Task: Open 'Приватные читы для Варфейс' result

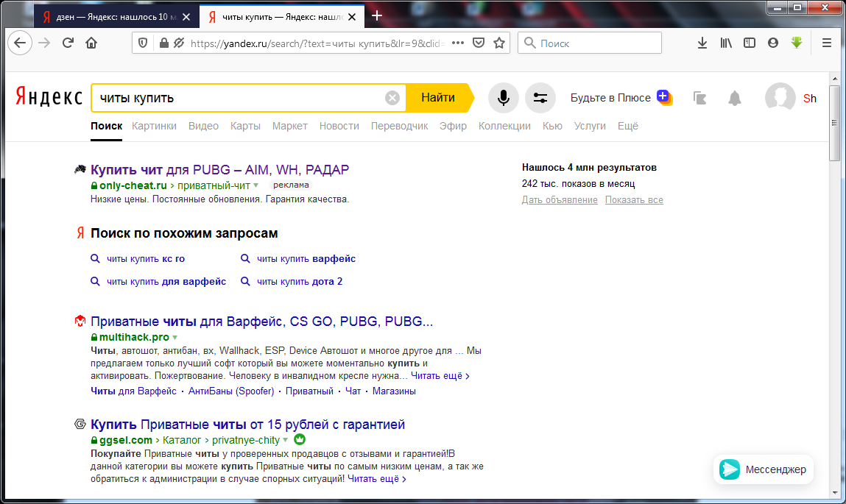Action: [261, 322]
